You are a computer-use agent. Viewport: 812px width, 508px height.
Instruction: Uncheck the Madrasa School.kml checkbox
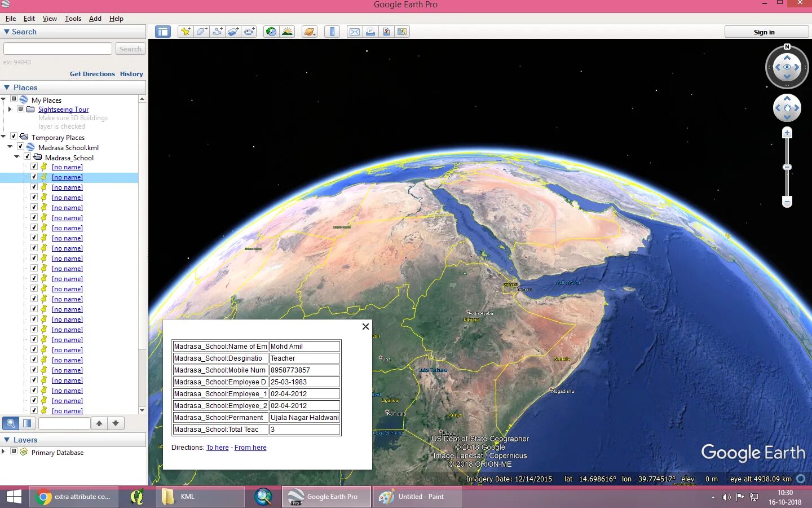20,147
